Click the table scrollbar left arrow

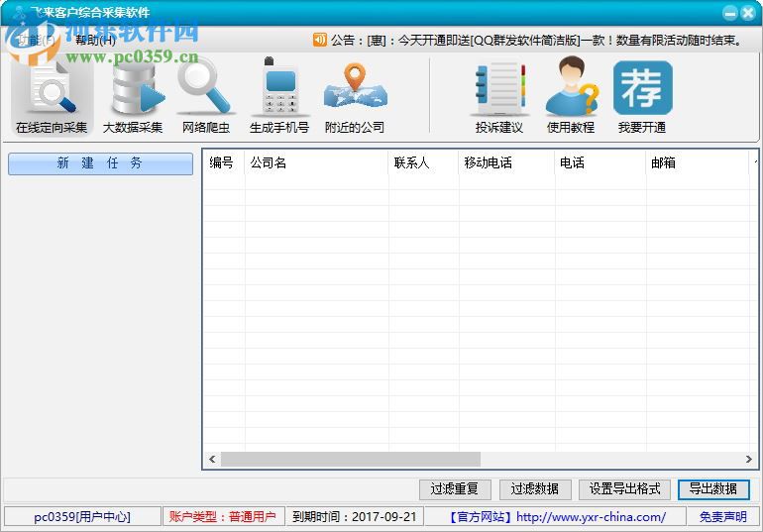coord(212,459)
